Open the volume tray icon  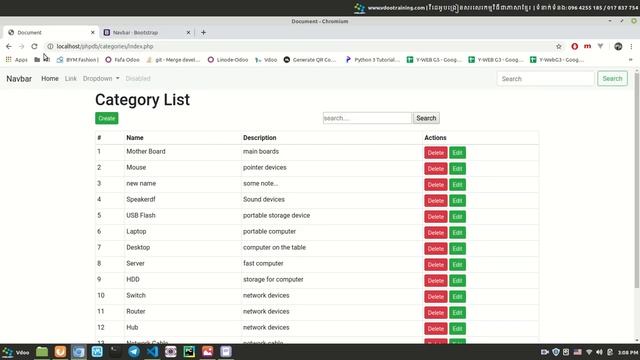599,352
